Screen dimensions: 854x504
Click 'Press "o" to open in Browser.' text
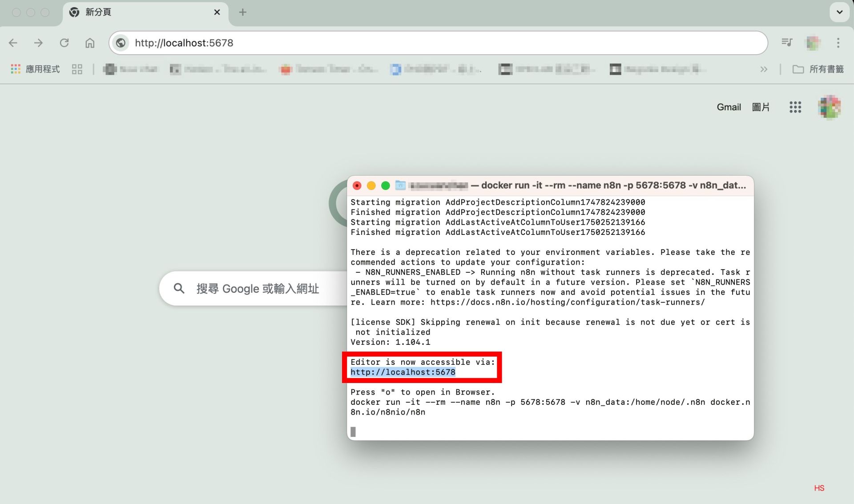(423, 392)
